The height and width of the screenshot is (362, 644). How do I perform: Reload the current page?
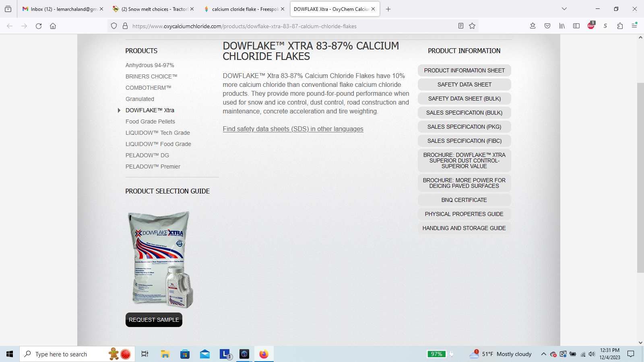tap(39, 26)
